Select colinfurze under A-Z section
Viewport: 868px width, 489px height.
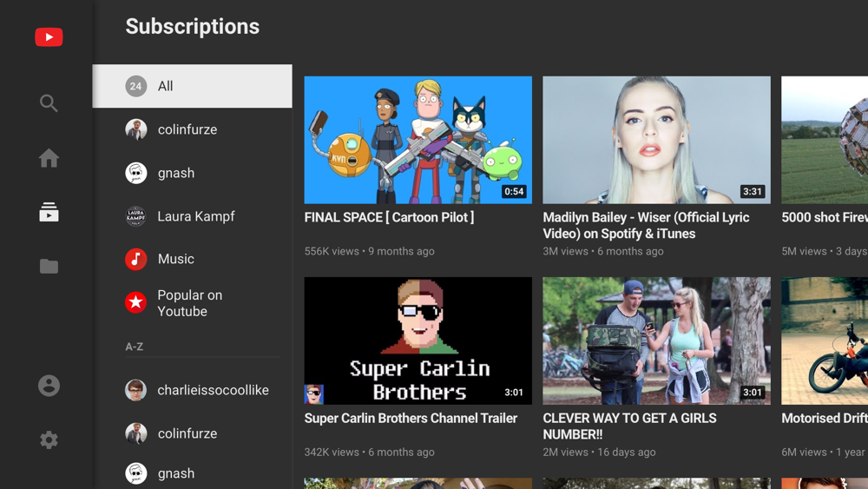point(192,433)
